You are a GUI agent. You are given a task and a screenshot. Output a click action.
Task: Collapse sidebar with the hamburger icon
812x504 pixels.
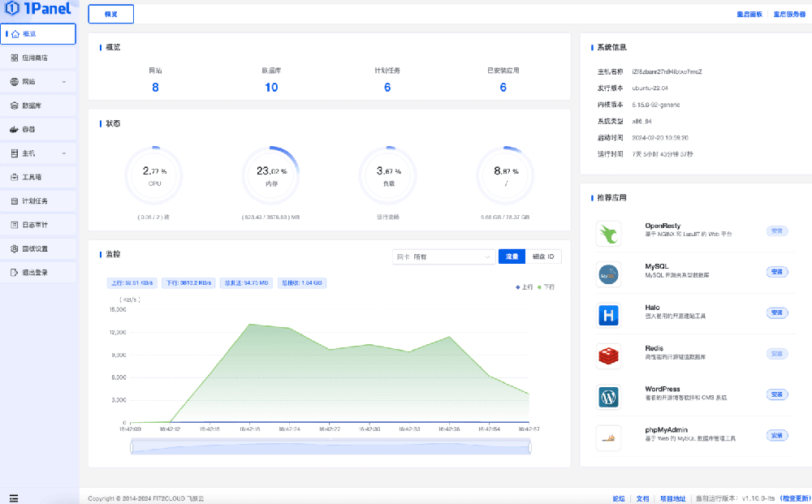14,498
